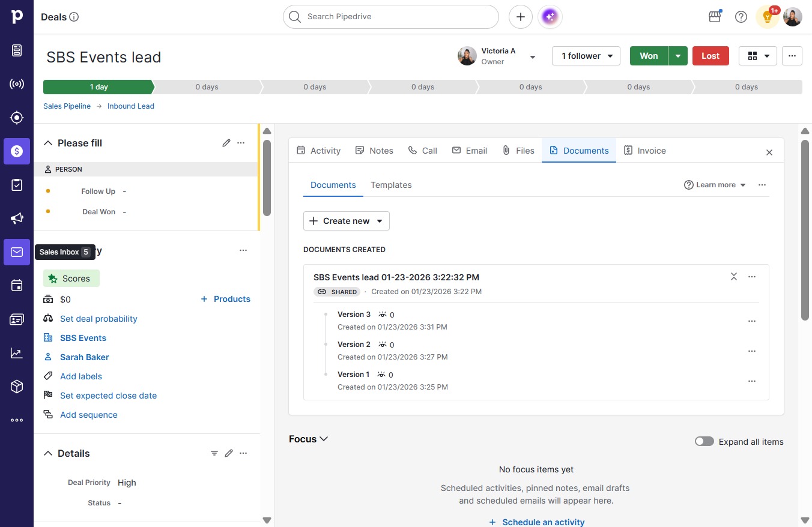Select the green 1 day pipeline stage
The width and height of the screenshot is (812, 527).
[98, 87]
